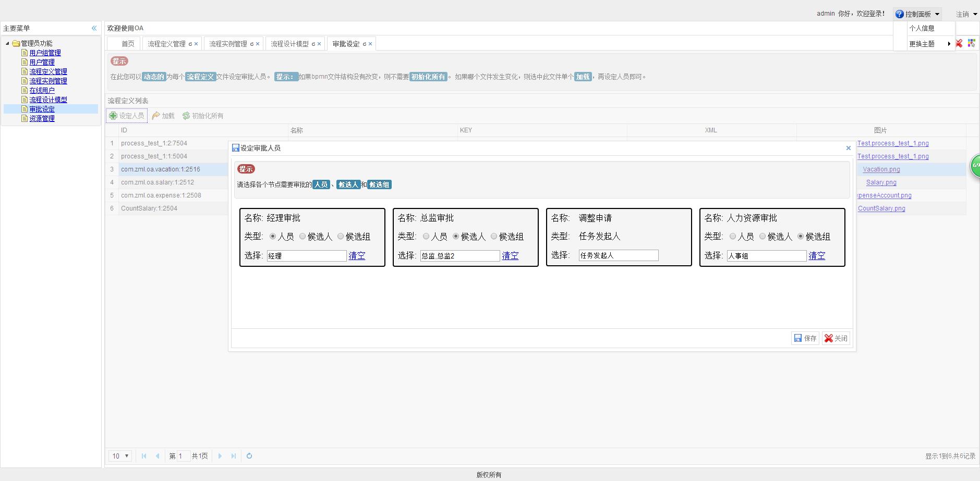The height and width of the screenshot is (481, 980).
Task: Click the 选择 field containing 人事组
Action: coord(767,255)
